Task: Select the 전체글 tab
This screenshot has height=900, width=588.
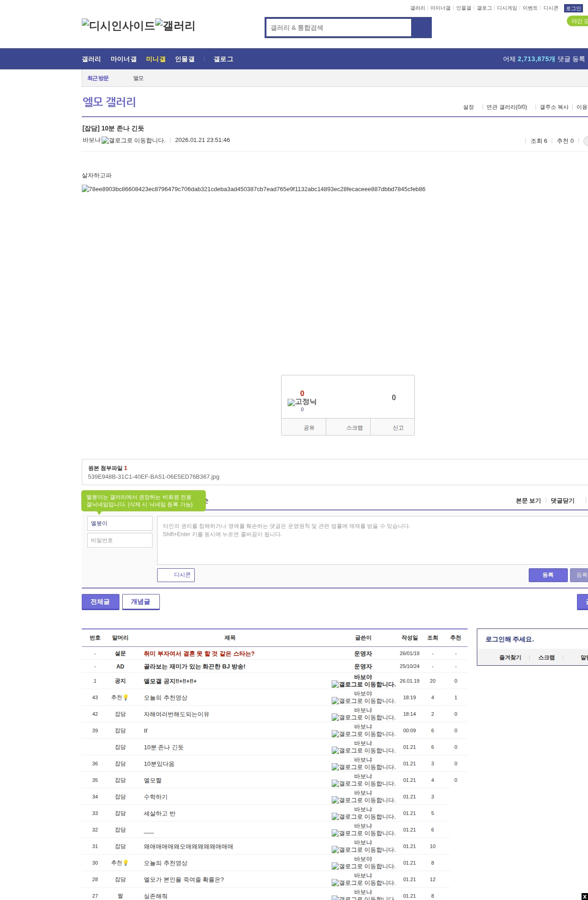Action: pyautogui.click(x=100, y=602)
